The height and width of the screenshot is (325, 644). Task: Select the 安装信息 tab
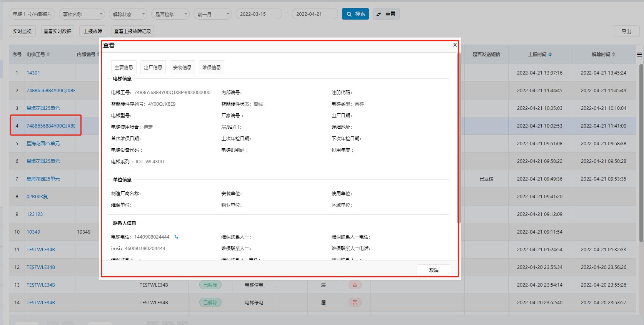pos(182,67)
